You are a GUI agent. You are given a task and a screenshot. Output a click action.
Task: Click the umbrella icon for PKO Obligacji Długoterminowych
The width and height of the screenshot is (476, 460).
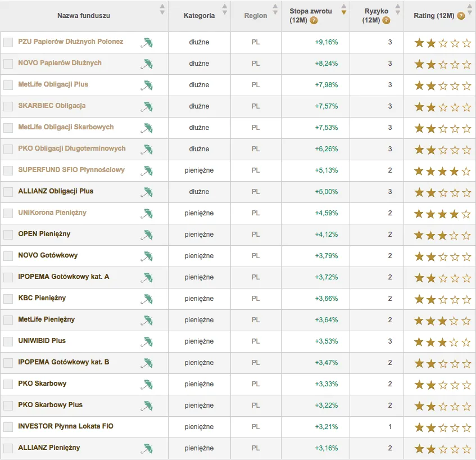[147, 150]
